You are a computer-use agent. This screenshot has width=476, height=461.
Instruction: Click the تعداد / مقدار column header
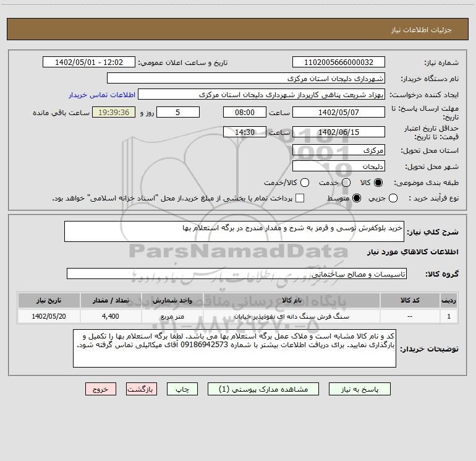pos(111,300)
